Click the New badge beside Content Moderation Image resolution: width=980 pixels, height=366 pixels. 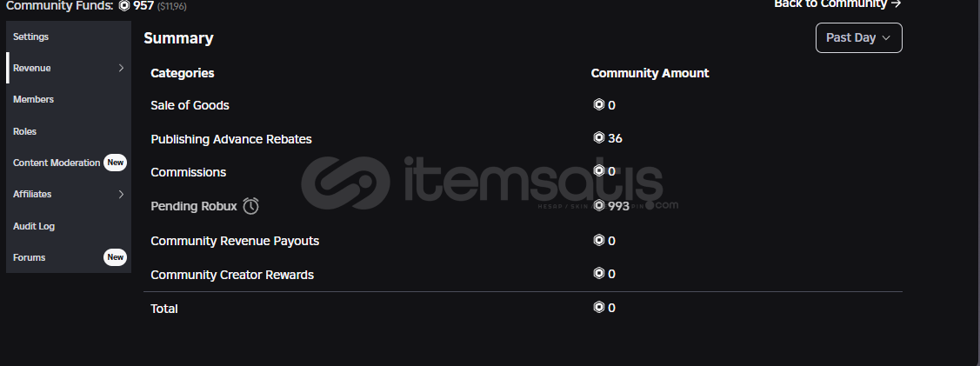(115, 163)
